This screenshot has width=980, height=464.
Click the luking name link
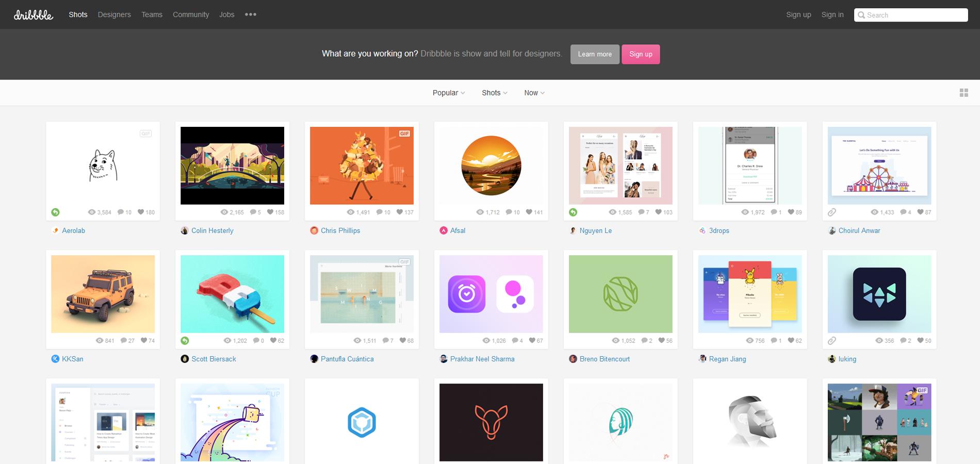coord(847,359)
